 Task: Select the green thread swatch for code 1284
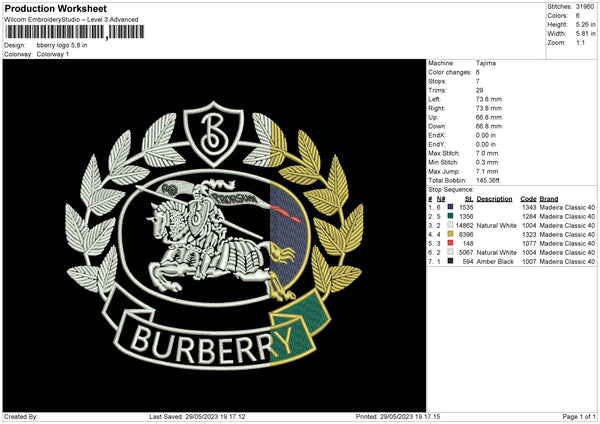[x=450, y=216]
